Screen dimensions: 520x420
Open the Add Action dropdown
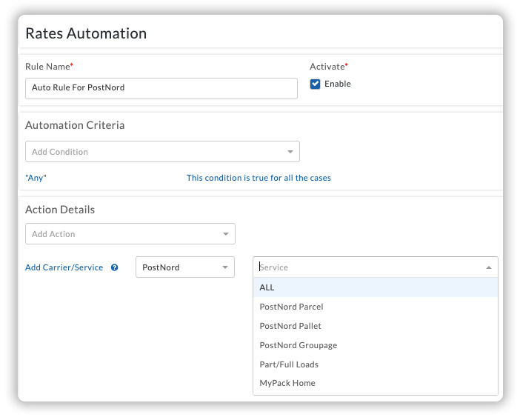click(x=130, y=234)
